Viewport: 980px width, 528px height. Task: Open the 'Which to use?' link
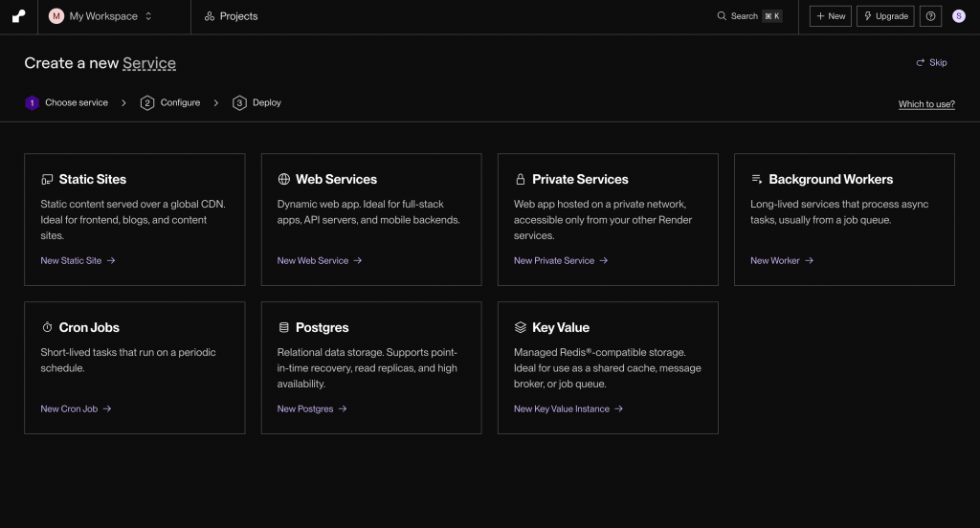[925, 104]
